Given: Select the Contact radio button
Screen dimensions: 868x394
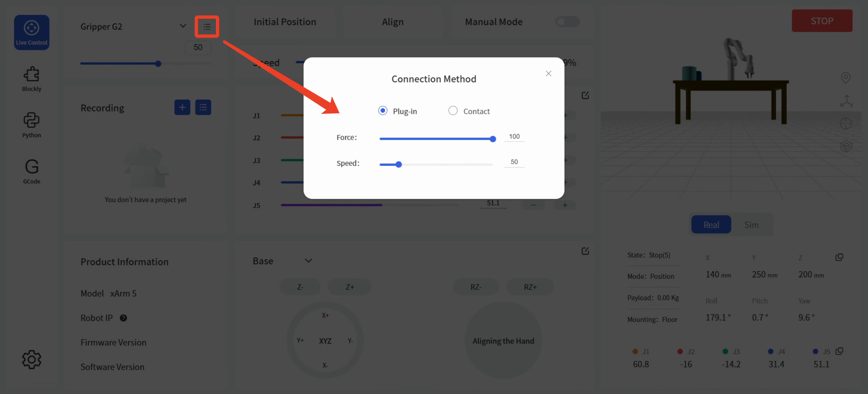Looking at the screenshot, I should (x=453, y=111).
